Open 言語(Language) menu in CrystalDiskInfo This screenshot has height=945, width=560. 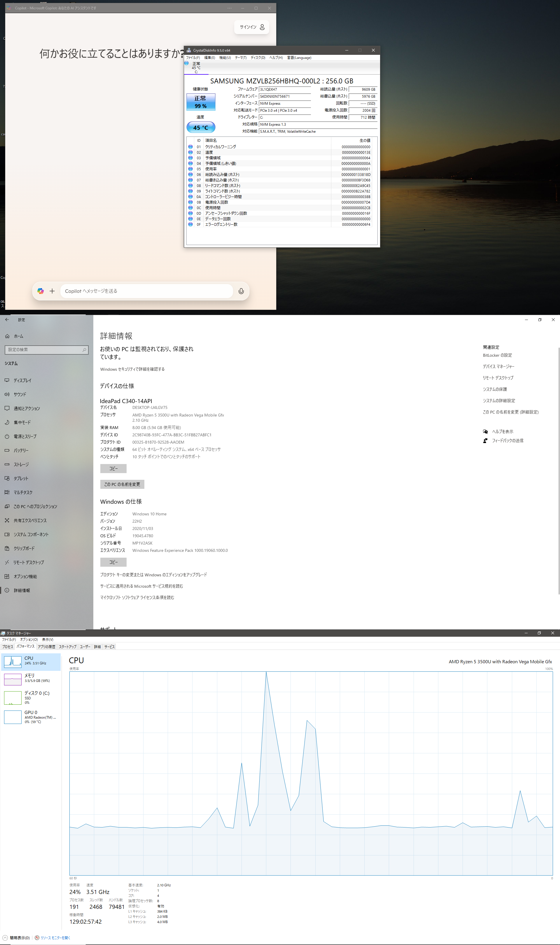[299, 58]
